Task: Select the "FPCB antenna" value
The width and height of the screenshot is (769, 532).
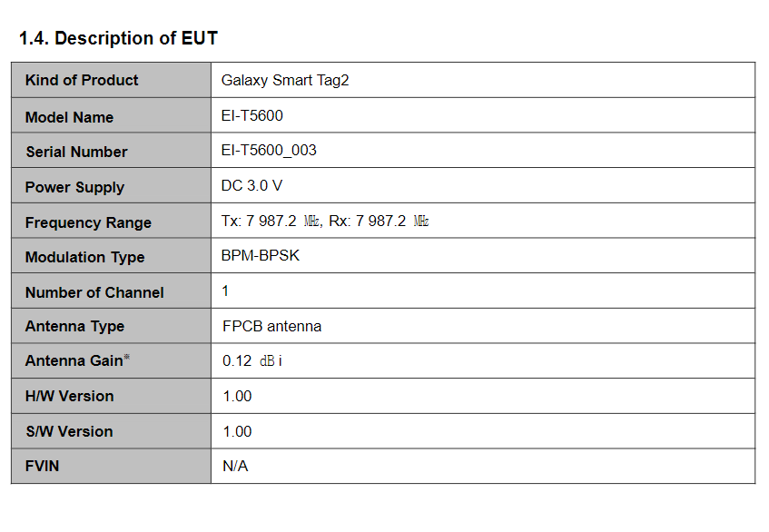Action: 271,326
